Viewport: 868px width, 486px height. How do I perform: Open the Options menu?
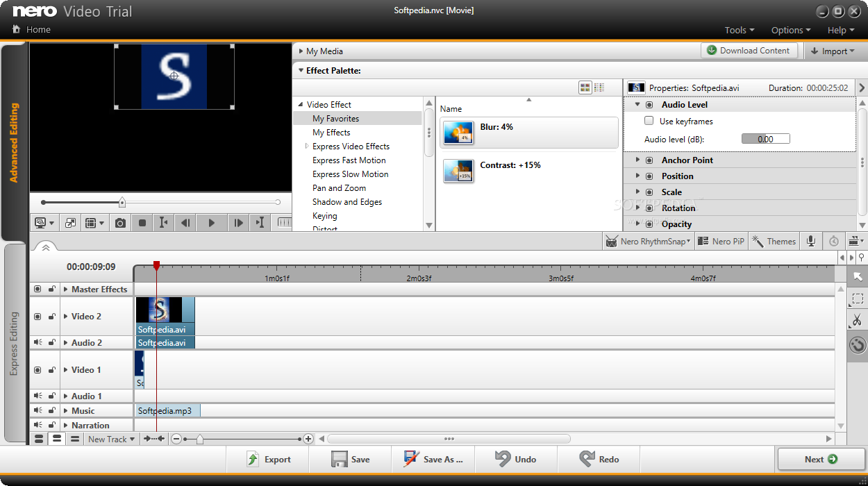pyautogui.click(x=791, y=30)
